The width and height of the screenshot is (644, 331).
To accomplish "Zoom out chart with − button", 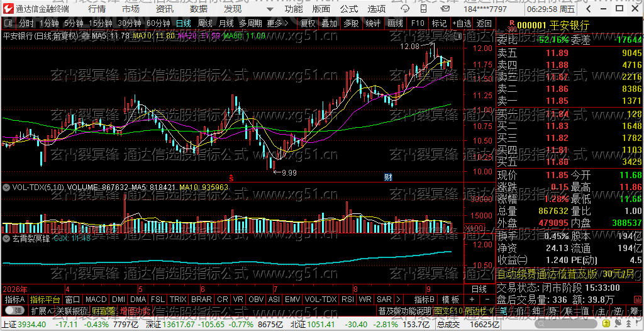I will click(487, 299).
